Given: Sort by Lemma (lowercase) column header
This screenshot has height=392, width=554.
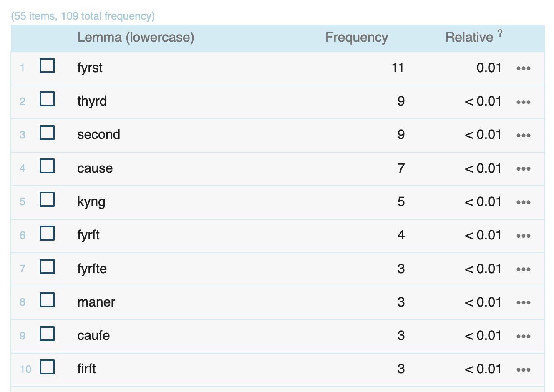Looking at the screenshot, I should 136,38.
